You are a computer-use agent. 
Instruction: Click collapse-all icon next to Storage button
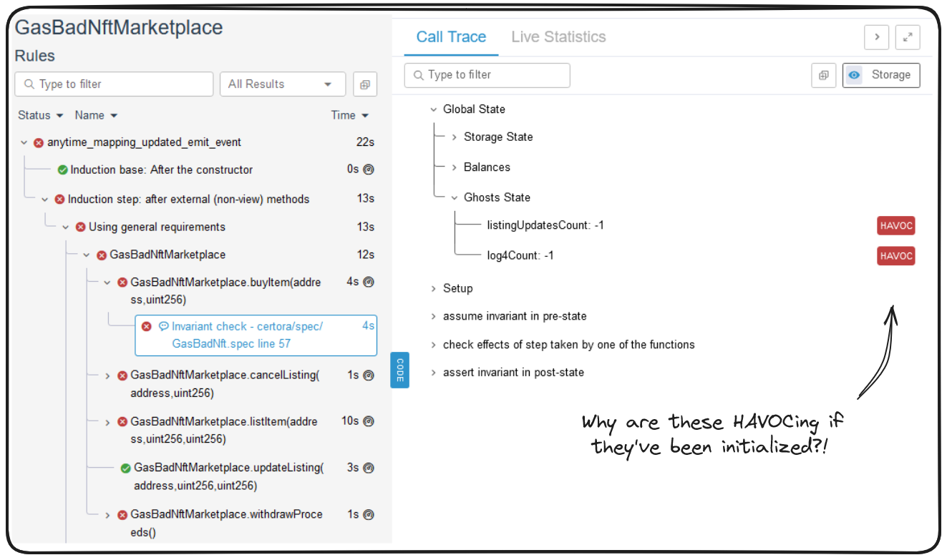tap(823, 75)
